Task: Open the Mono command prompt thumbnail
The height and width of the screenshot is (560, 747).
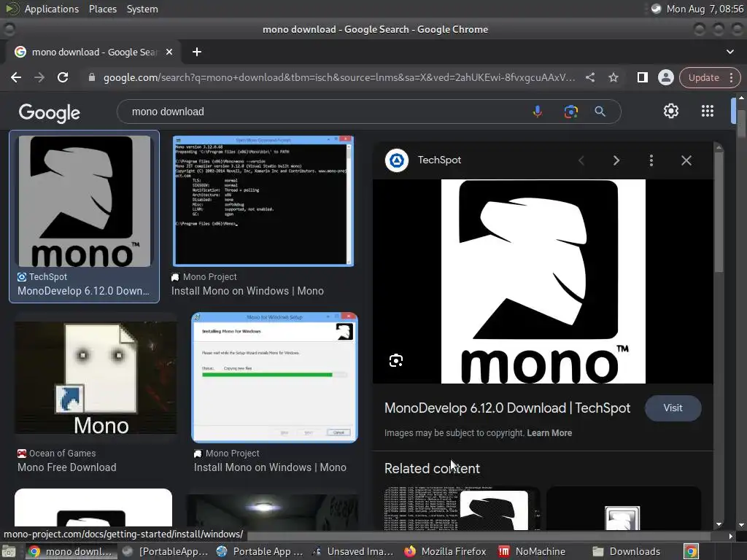Action: click(263, 201)
